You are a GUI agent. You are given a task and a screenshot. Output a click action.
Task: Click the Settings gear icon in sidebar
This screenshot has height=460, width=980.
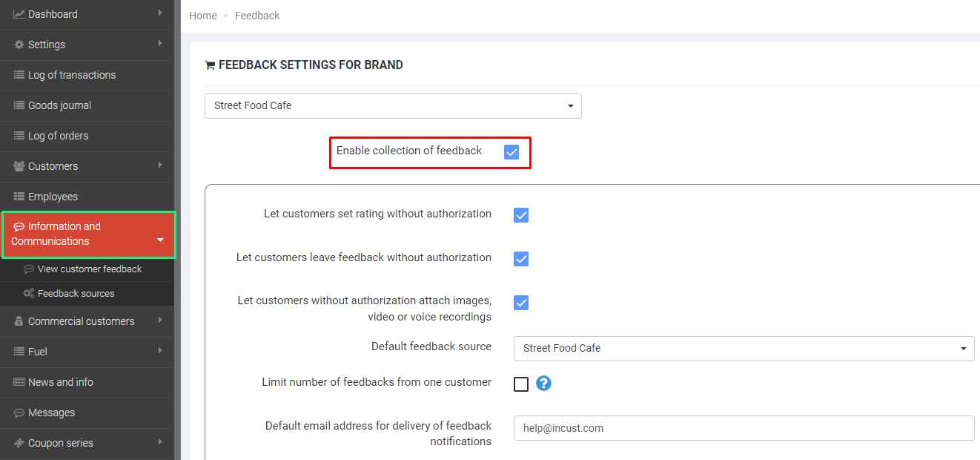(x=19, y=45)
